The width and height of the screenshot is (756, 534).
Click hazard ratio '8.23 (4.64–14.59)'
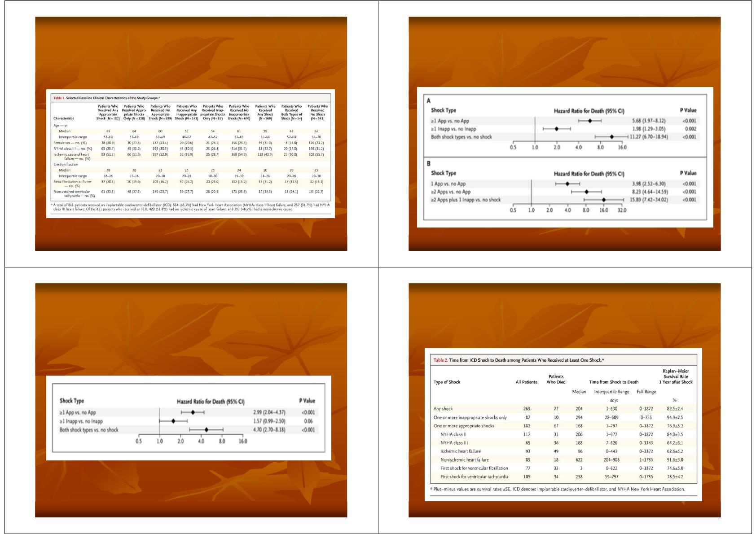coord(650,192)
